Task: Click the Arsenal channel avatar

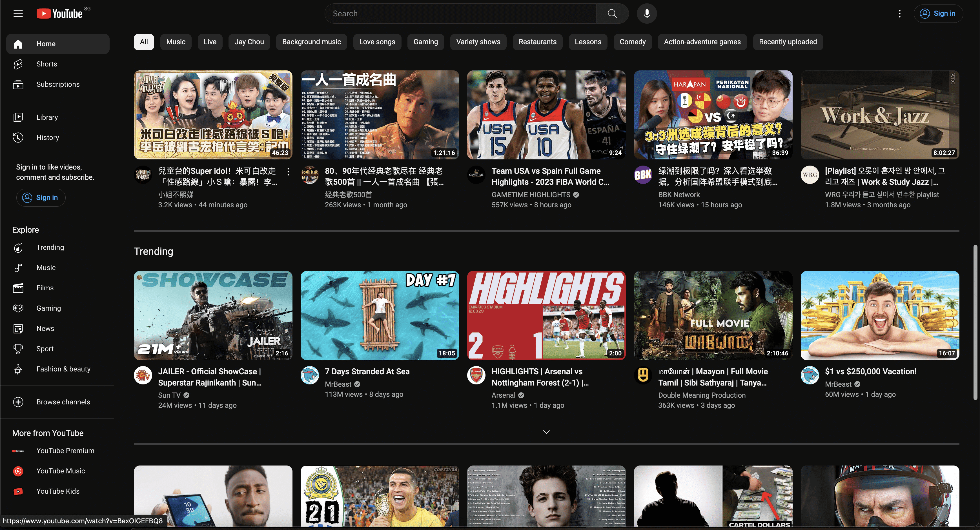Action: 476,376
